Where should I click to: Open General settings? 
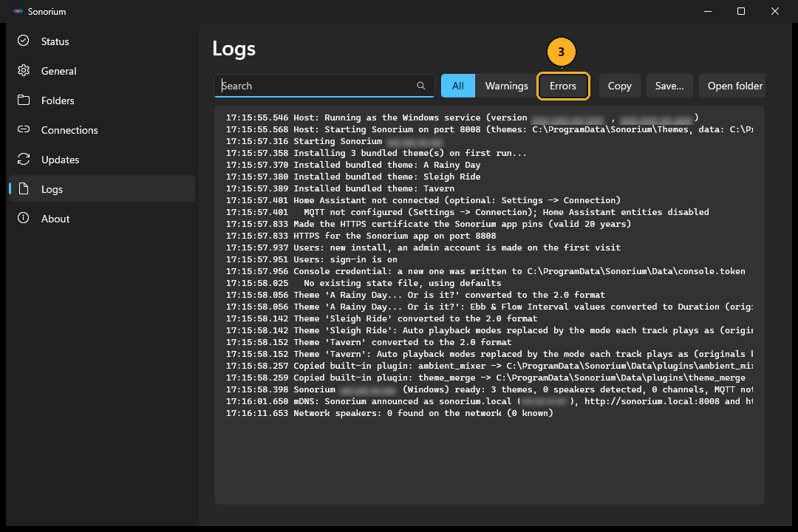[x=102, y=71]
